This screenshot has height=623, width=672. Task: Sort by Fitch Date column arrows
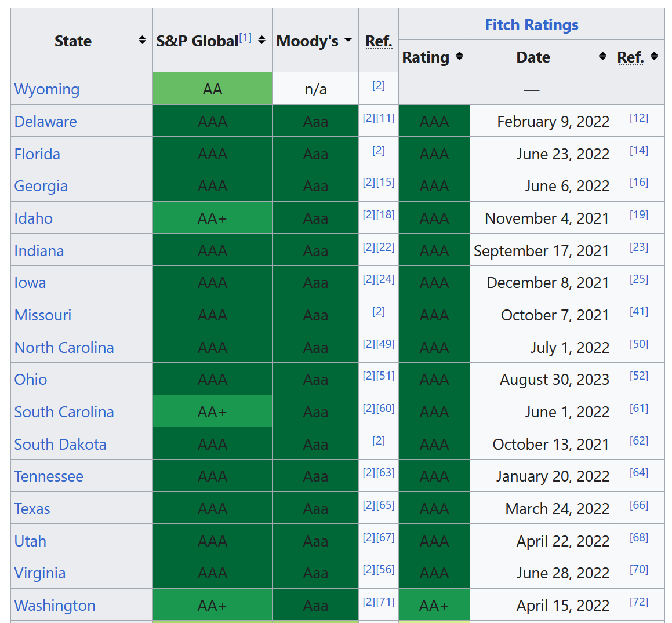pyautogui.click(x=603, y=56)
